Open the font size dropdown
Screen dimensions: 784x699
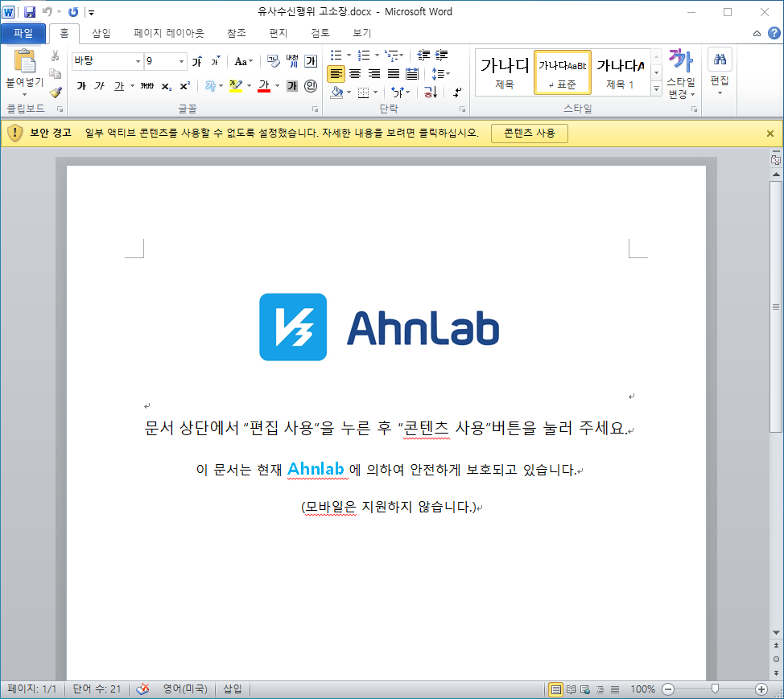point(181,61)
